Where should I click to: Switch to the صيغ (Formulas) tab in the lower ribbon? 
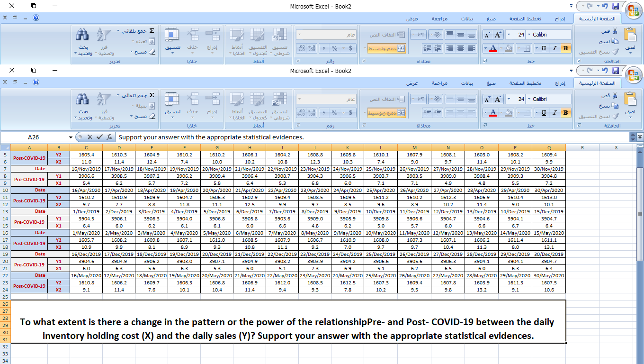tap(491, 83)
